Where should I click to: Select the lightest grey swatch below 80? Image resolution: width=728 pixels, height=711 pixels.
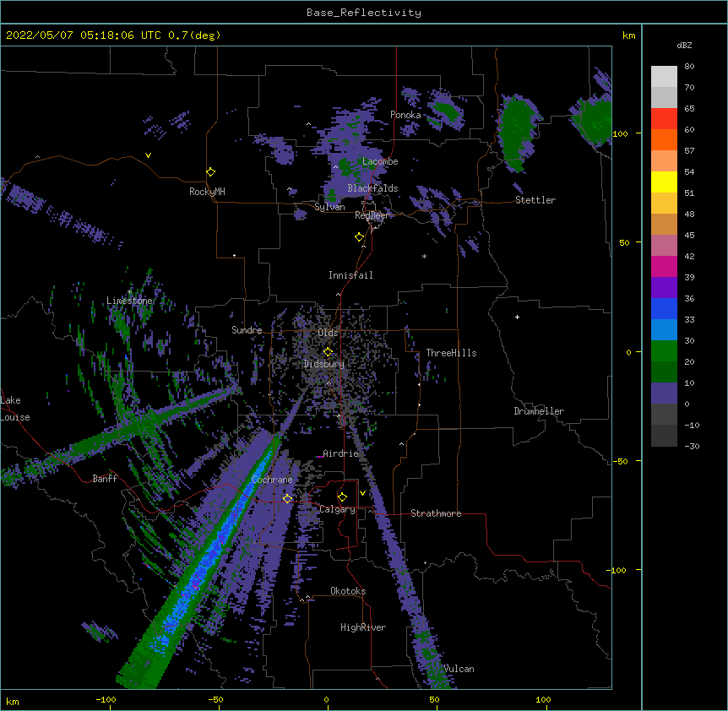664,77
